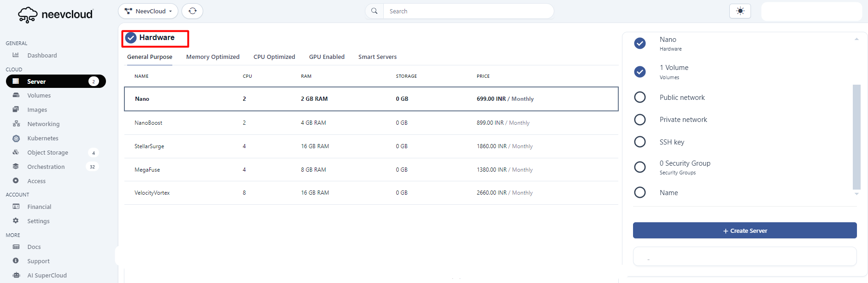868x283 pixels.
Task: Click the Create Server button
Action: click(745, 231)
